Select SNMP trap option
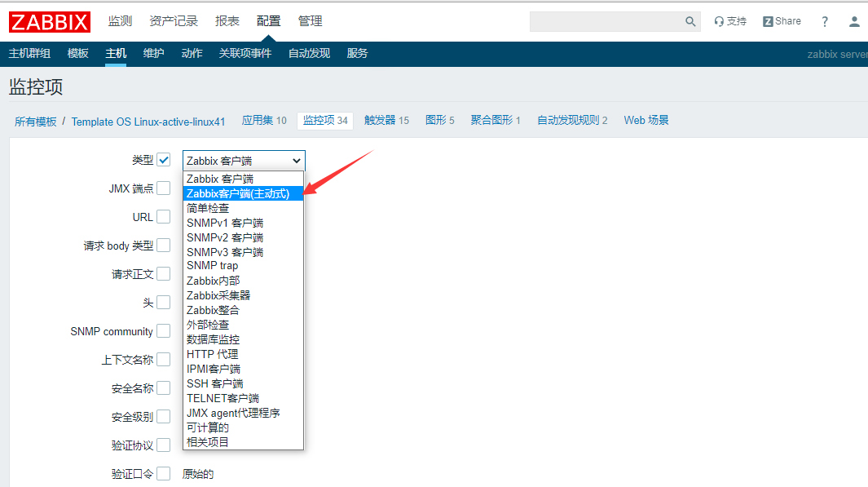 tap(243, 266)
